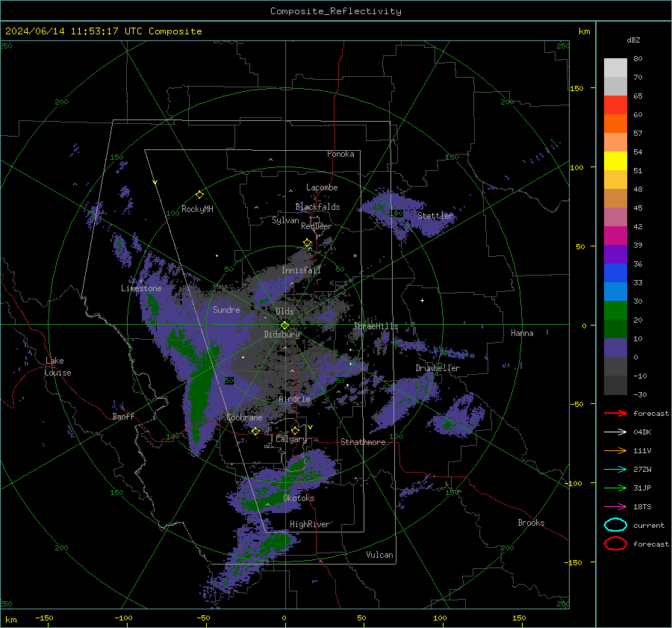Select the red 60-65 dBZ swatch
The width and height of the screenshot is (672, 628).
coord(615,105)
